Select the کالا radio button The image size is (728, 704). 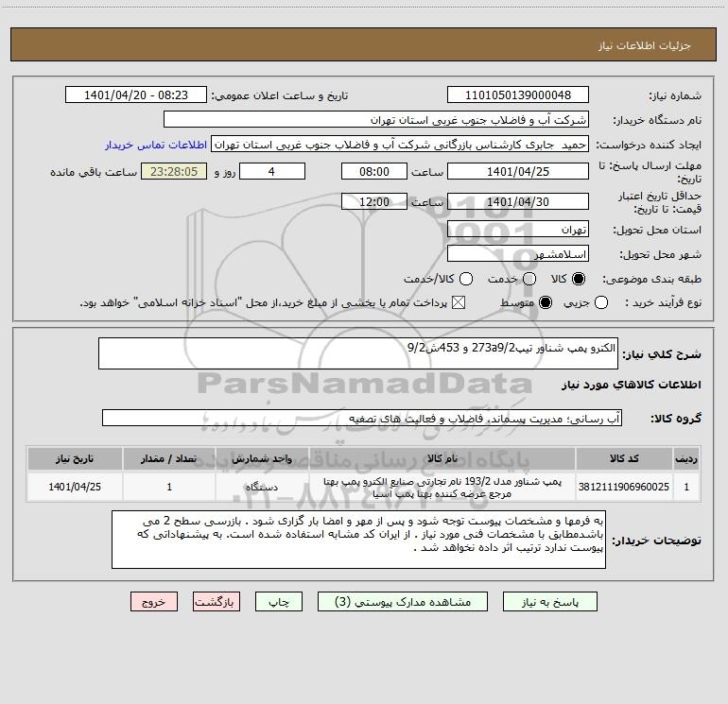(579, 279)
